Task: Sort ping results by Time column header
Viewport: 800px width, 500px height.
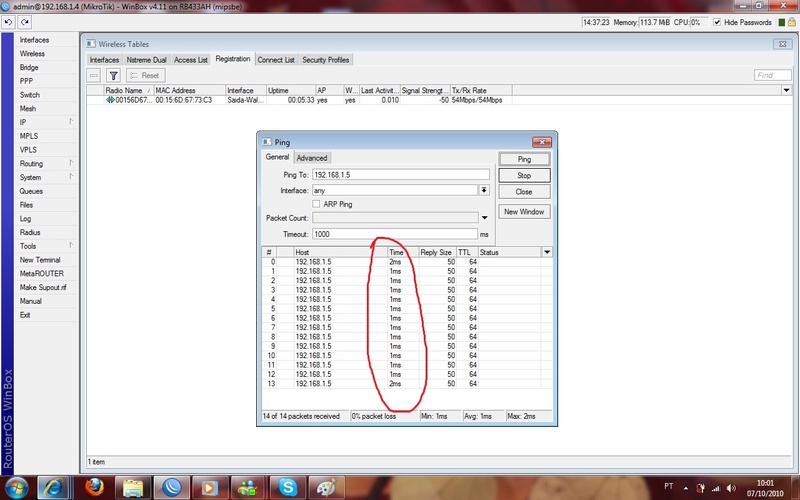Action: pos(403,252)
